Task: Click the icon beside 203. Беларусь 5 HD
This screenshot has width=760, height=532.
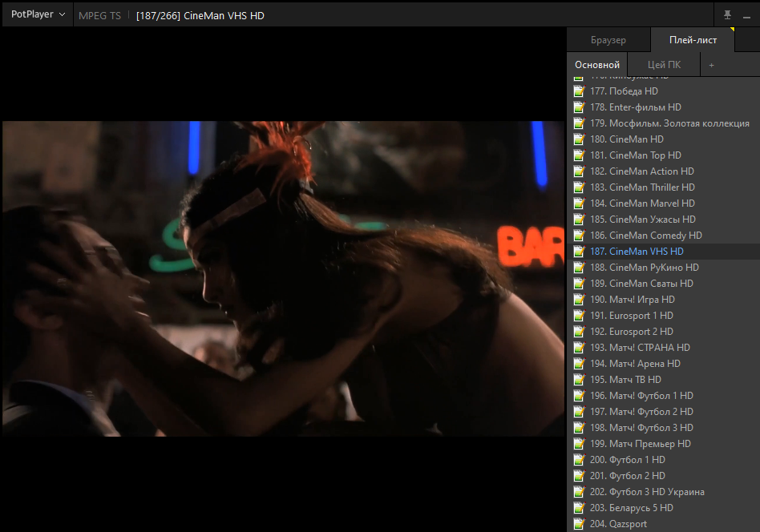Action: 579,507
